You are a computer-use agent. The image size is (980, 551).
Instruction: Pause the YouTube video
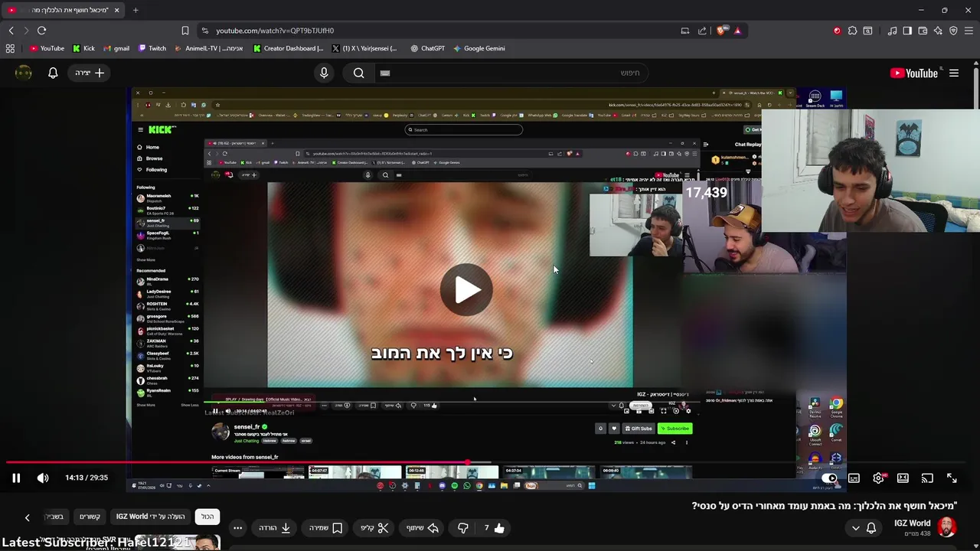click(15, 478)
